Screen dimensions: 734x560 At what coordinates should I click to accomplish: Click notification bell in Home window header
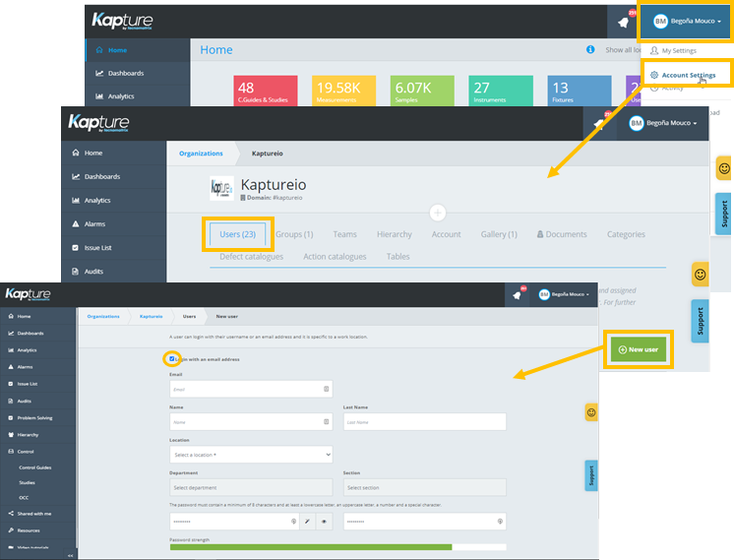[x=623, y=22]
